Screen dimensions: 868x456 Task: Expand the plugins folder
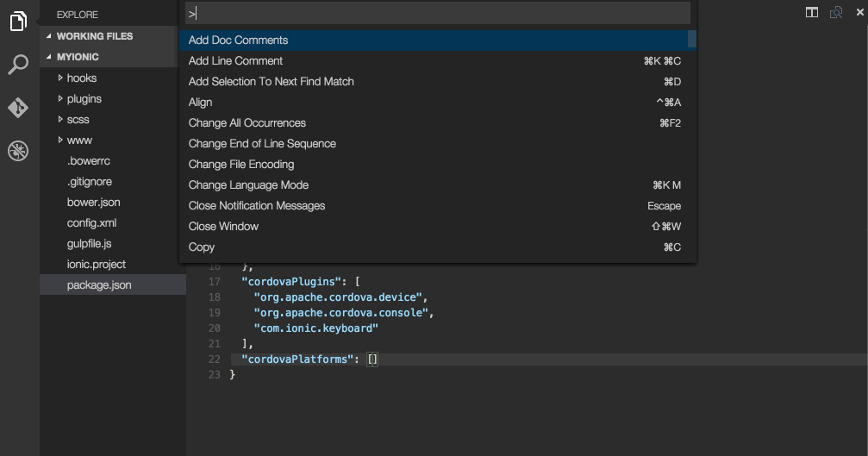84,98
